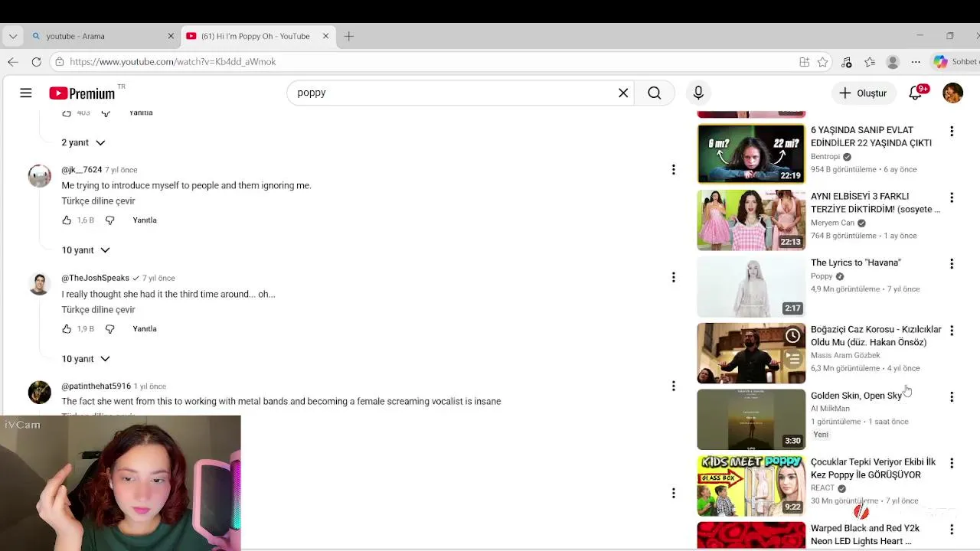
Task: Translate @jk__7624 comment to Turkish
Action: click(98, 201)
